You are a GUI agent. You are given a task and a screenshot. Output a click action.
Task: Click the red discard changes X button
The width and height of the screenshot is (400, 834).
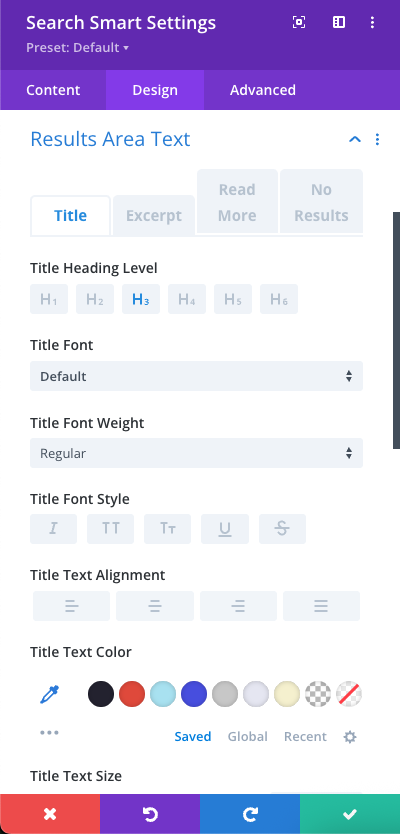tap(50, 814)
